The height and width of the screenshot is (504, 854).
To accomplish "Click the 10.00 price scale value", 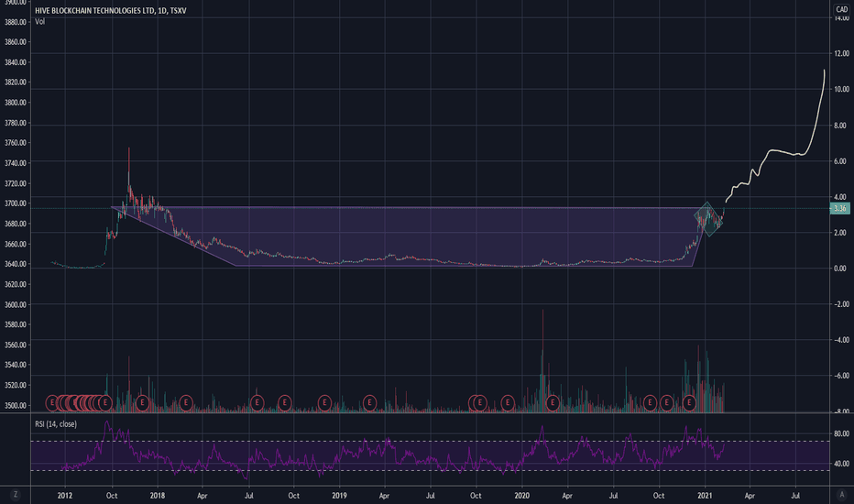I will [841, 90].
